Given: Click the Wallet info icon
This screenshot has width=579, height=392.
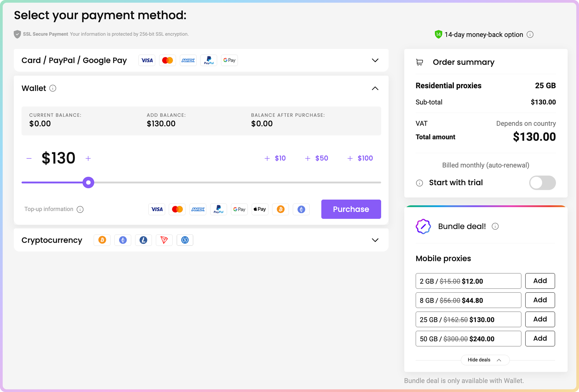Looking at the screenshot, I should tap(53, 88).
